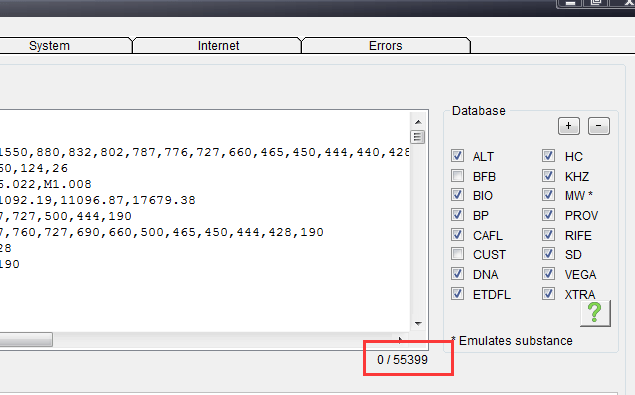Uncheck the SD database checkbox
Screen dimensions: 635x395
click(x=548, y=254)
